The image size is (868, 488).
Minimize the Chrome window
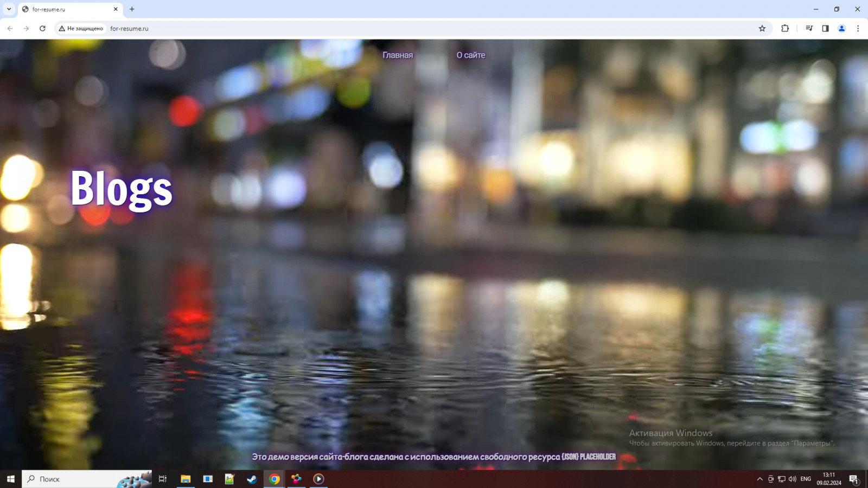tap(816, 9)
